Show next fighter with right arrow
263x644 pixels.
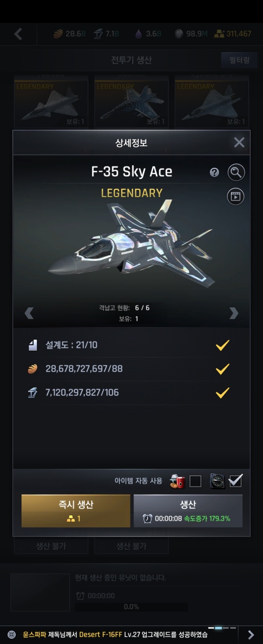(x=234, y=313)
